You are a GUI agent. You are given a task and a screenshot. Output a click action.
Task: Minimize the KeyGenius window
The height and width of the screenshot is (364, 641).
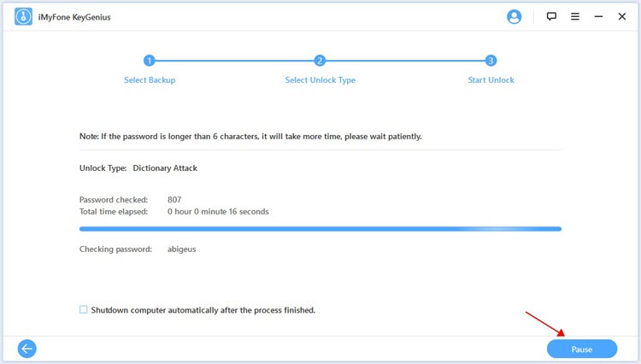pos(598,17)
